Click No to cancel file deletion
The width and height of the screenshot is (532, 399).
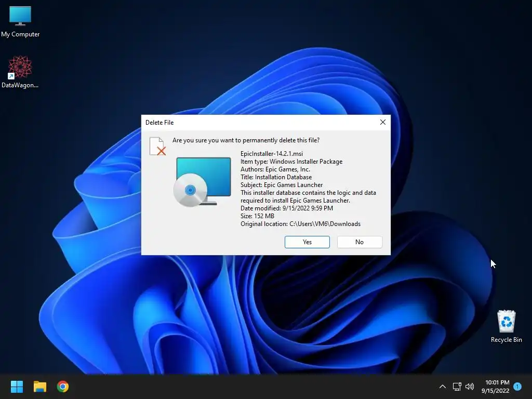(x=360, y=242)
